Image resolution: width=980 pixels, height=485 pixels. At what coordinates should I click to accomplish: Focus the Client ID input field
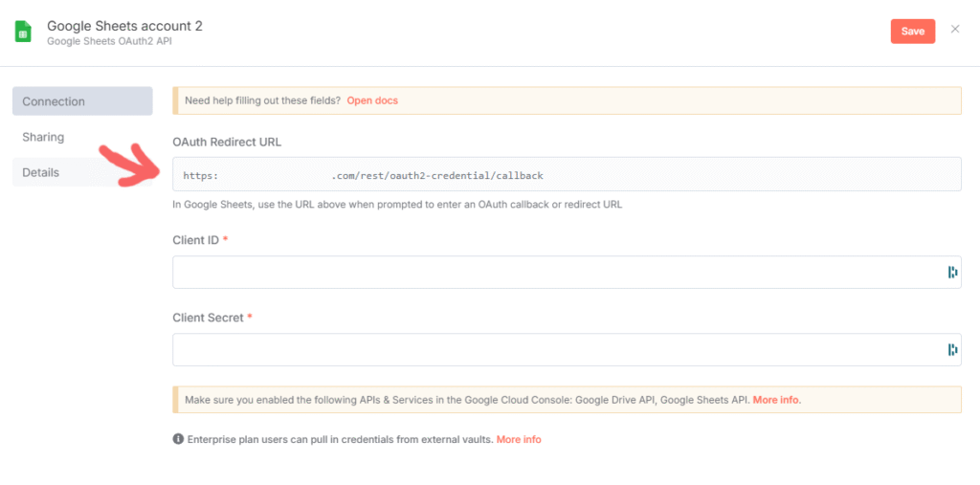click(x=567, y=272)
